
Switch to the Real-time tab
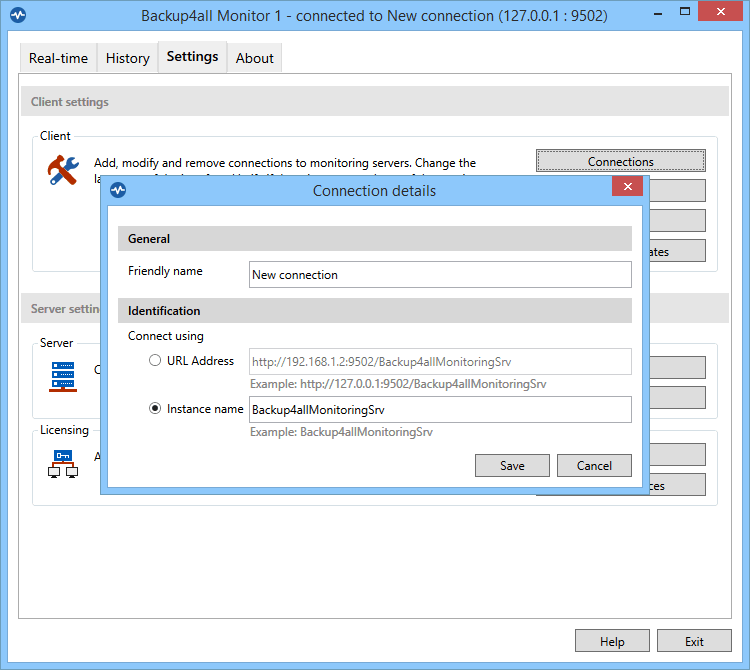pos(58,58)
